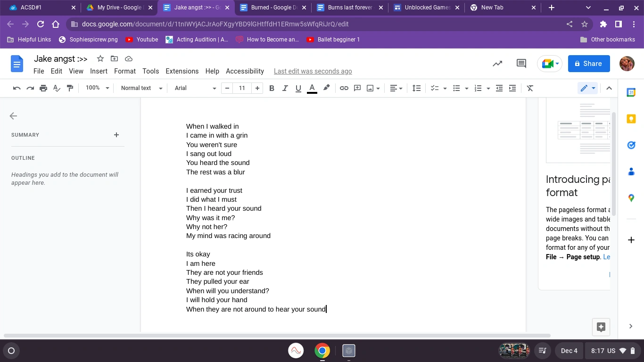Insert a comment from the toolbar

[x=357, y=88]
